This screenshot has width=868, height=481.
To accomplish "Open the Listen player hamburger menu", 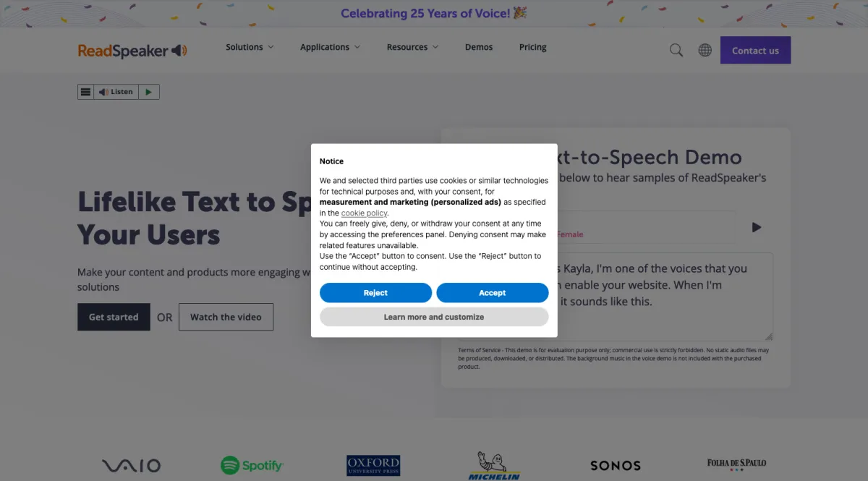I will tap(85, 92).
